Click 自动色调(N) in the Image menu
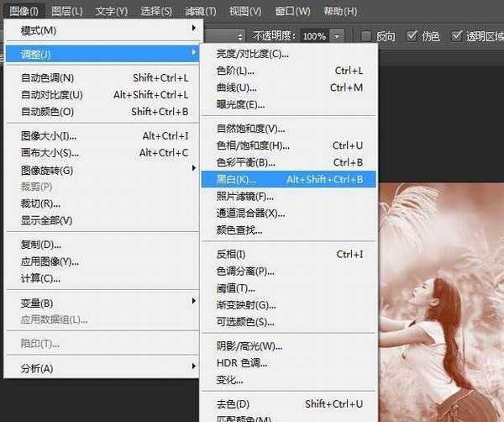This screenshot has width=504, height=422. pyautogui.click(x=100, y=78)
